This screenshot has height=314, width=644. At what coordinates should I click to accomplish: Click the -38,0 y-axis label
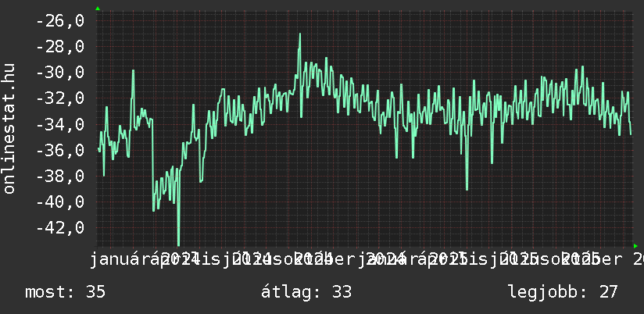60,176
